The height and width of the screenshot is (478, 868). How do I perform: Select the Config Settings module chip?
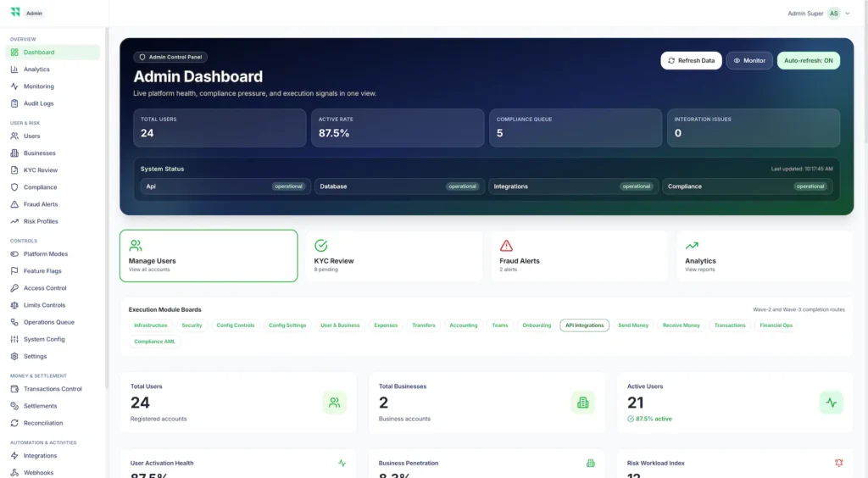click(x=287, y=325)
